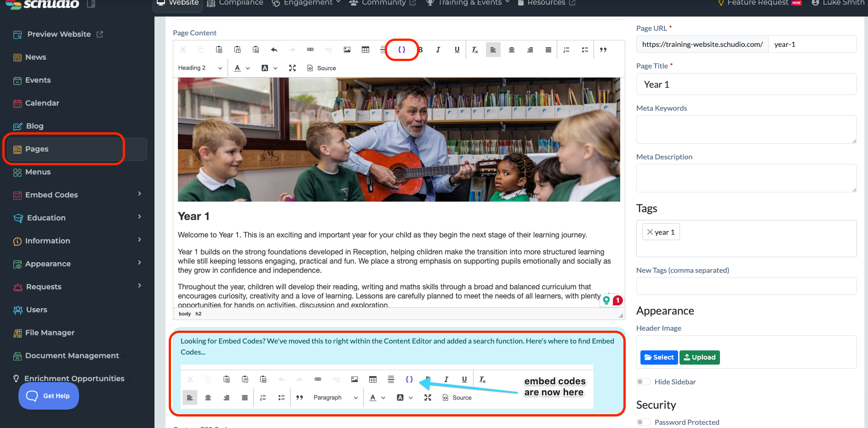Switch editor to Source view
868x428 pixels.
point(321,68)
